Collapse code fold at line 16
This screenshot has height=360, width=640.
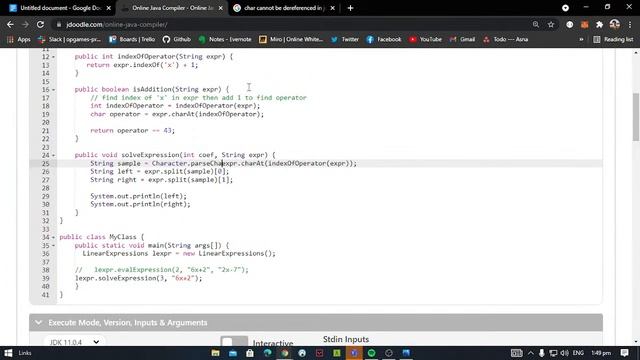pyautogui.click(x=53, y=89)
